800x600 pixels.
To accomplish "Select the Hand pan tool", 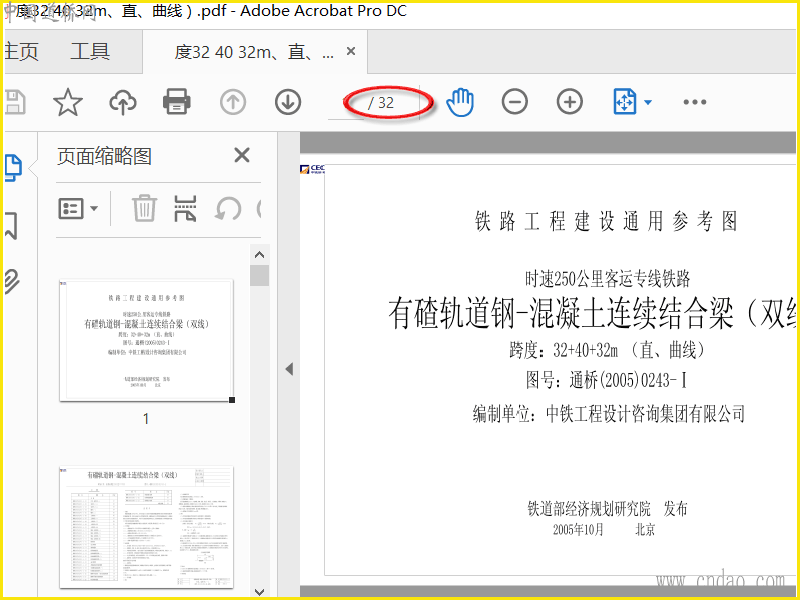I will coord(460,102).
